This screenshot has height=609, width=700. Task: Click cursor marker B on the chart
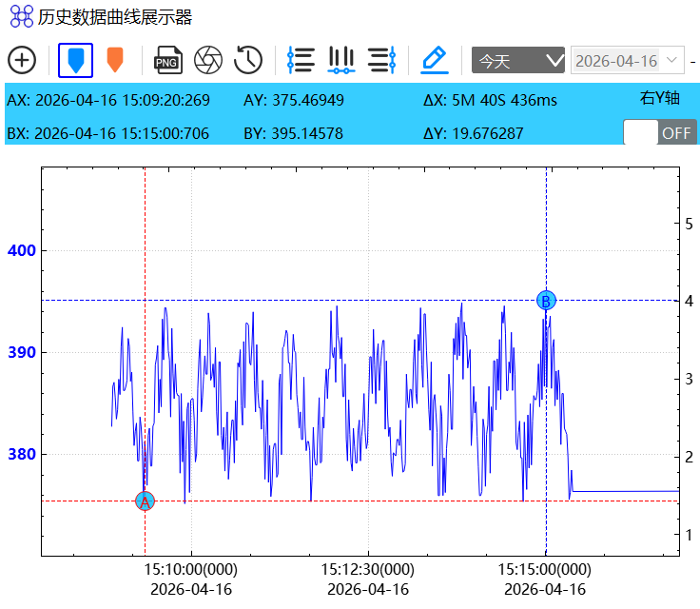pyautogui.click(x=546, y=301)
